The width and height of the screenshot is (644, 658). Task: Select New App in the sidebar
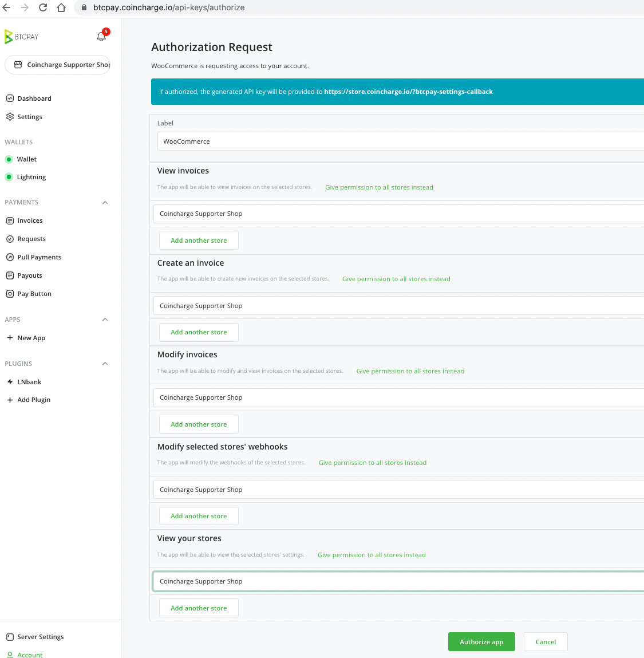pos(31,338)
